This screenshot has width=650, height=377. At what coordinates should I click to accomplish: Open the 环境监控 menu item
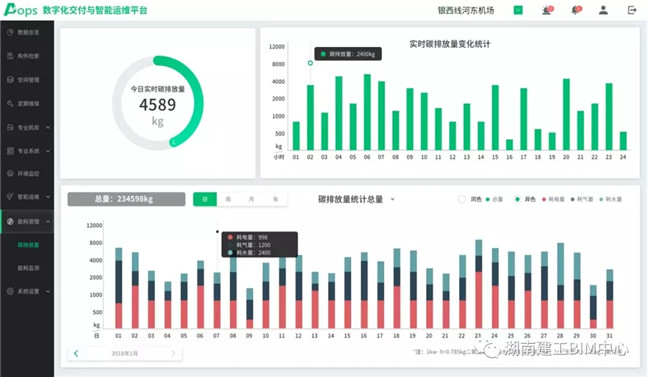(28, 174)
